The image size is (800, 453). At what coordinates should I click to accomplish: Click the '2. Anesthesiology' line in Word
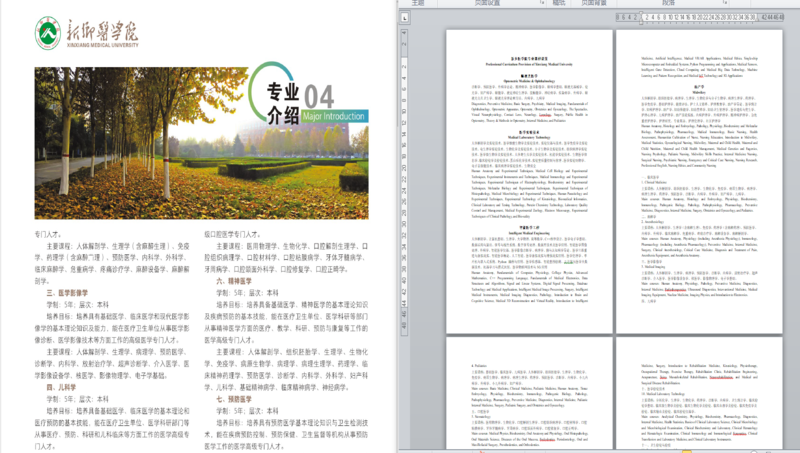click(653, 222)
